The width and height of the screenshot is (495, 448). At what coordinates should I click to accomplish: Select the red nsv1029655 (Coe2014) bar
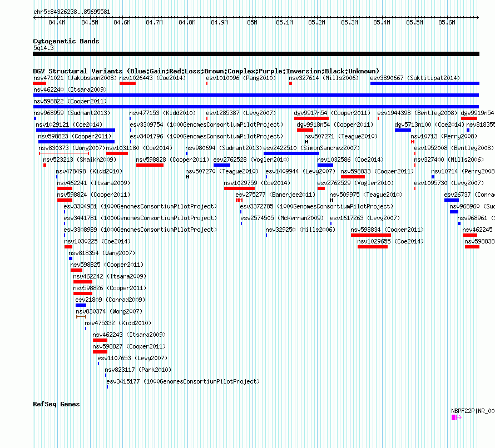pos(373,247)
